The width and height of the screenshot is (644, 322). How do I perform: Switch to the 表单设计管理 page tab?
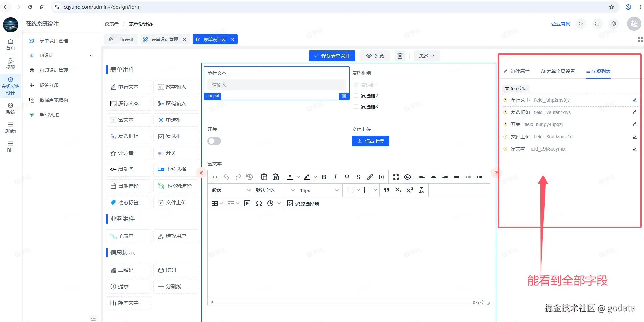(165, 39)
